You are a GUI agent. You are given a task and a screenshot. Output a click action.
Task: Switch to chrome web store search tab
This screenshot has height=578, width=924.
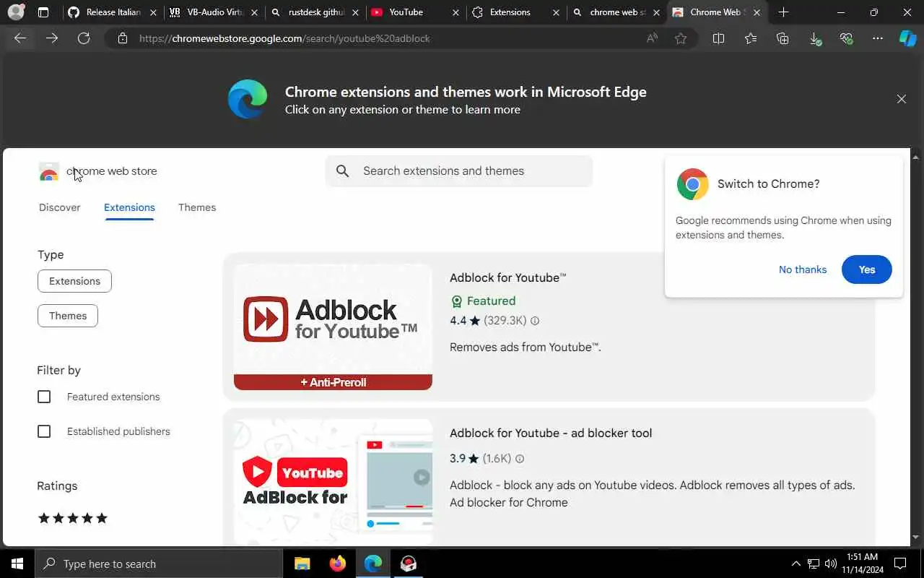616,12
